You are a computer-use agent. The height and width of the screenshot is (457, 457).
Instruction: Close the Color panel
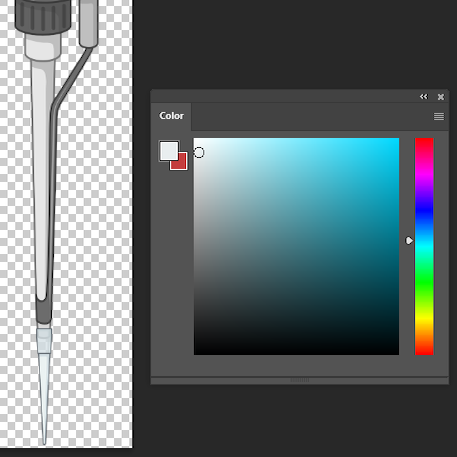tap(441, 97)
